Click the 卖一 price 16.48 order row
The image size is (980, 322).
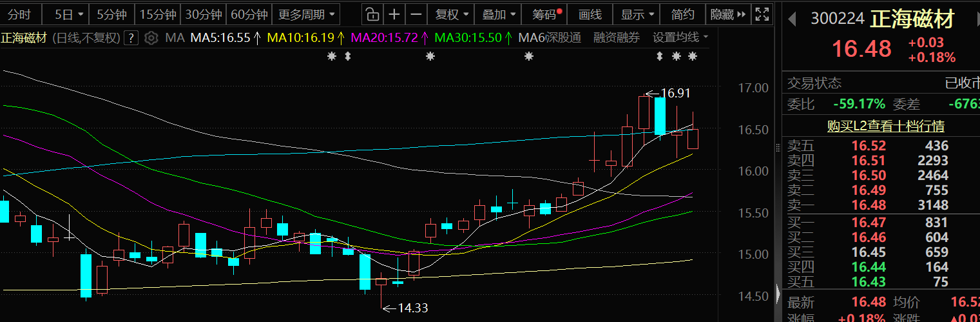click(x=869, y=205)
